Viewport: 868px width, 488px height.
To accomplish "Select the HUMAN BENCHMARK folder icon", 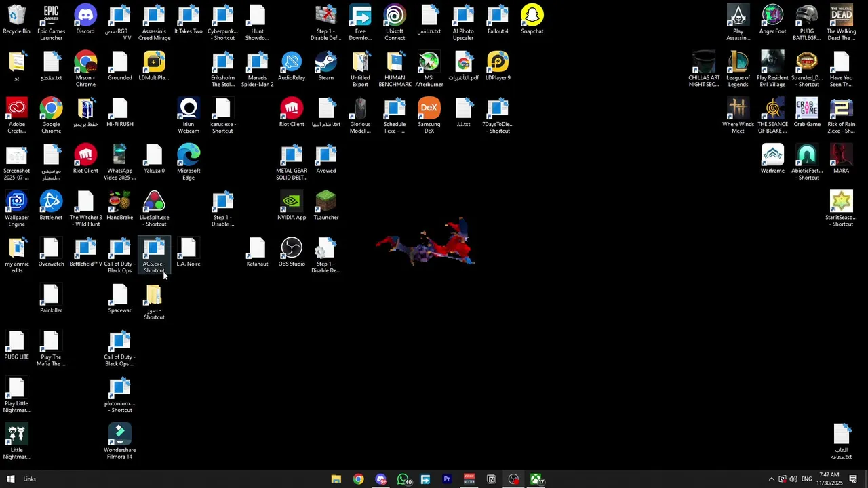I will click(395, 70).
